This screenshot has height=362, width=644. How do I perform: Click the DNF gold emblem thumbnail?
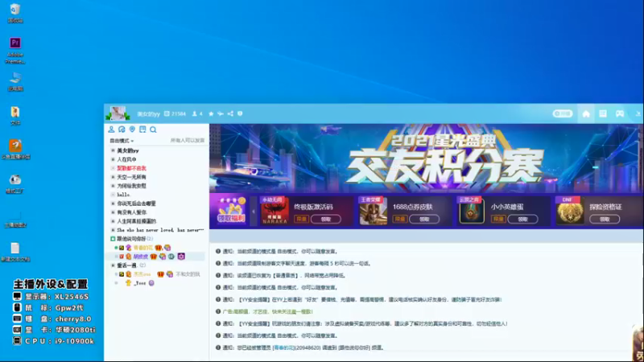coord(570,211)
